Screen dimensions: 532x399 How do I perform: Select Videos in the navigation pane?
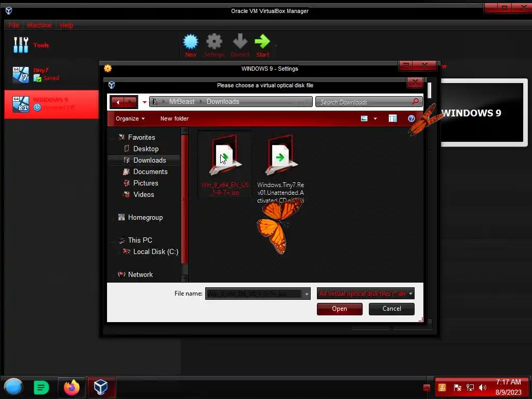click(x=143, y=194)
